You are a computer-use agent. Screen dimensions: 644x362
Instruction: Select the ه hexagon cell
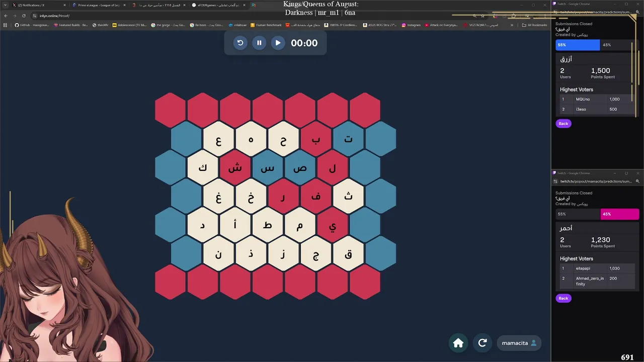click(x=251, y=139)
